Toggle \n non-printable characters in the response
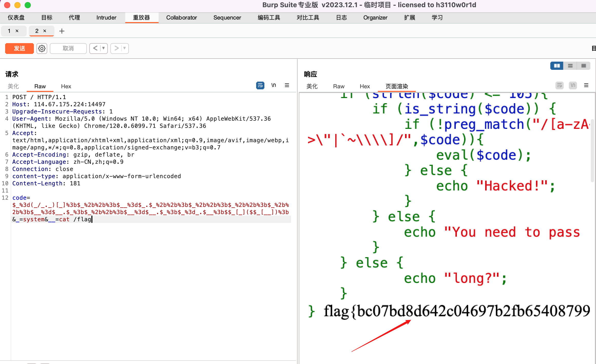This screenshot has width=596, height=364. click(573, 85)
